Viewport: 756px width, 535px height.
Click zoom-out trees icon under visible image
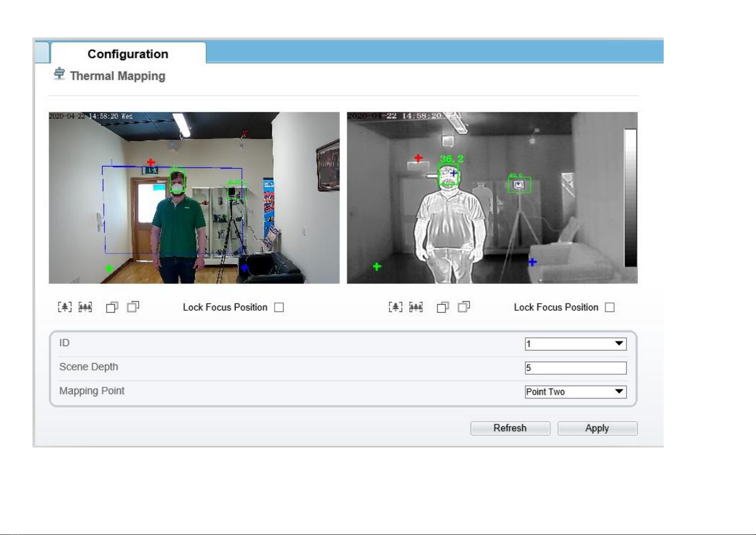(85, 307)
